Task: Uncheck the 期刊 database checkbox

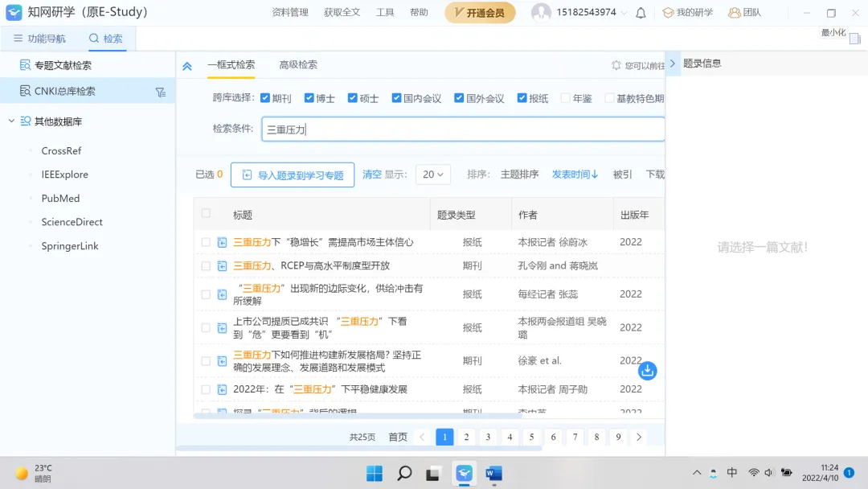Action: point(265,98)
